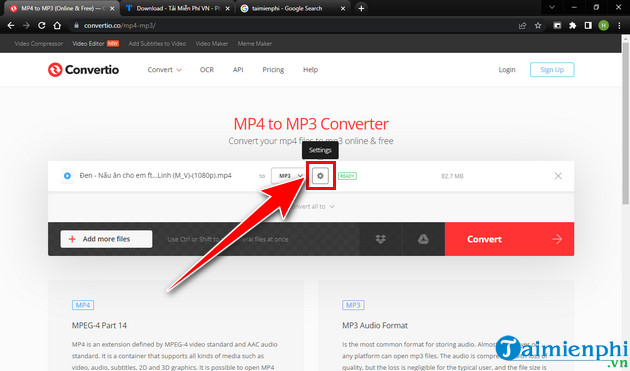Viewport: 630px width, 371px height.
Task: Open the Convert menu
Action: click(x=164, y=70)
